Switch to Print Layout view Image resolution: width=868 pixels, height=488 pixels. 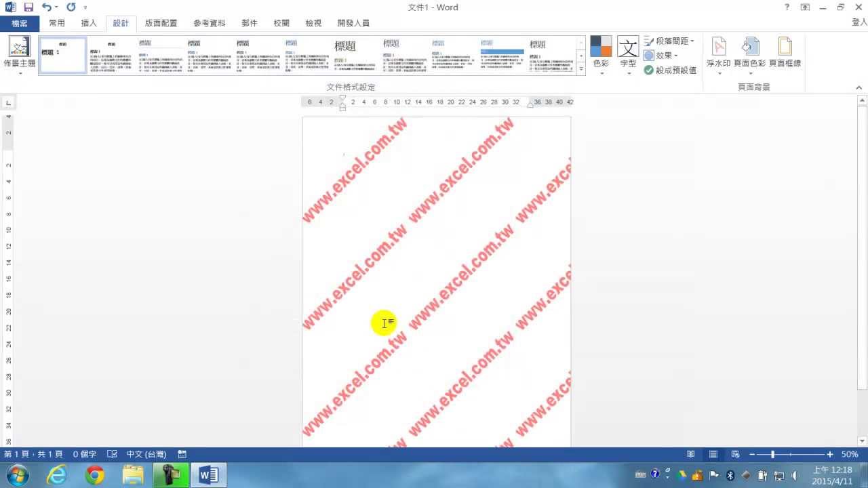point(713,454)
